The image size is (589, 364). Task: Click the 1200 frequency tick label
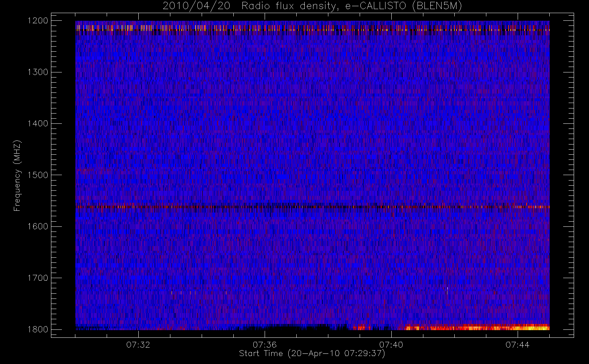click(x=38, y=21)
